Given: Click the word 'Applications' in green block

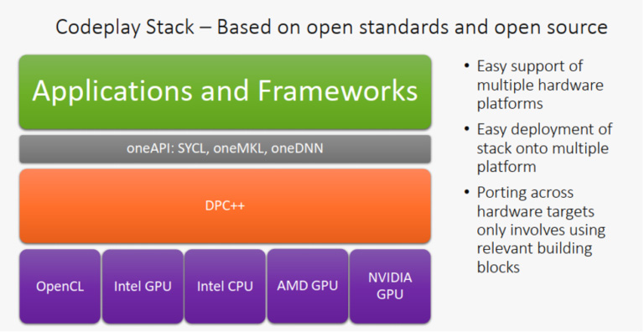Looking at the screenshot, I should [x=112, y=91].
